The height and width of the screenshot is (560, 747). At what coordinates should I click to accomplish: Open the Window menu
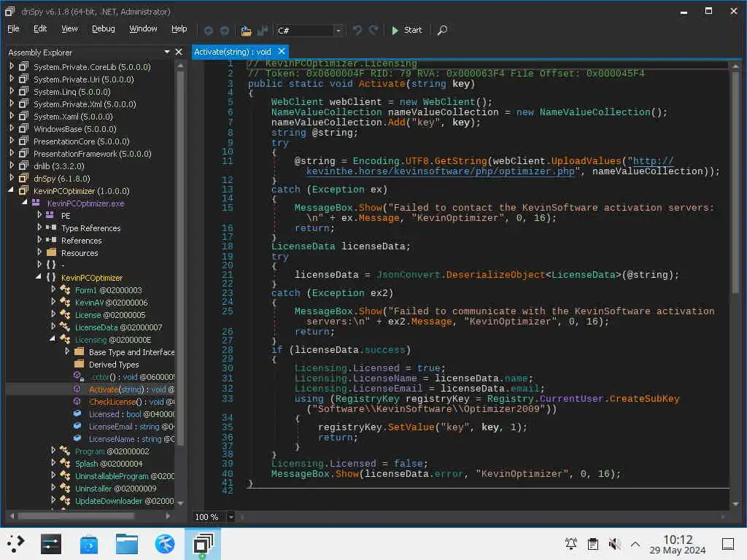[x=143, y=28]
